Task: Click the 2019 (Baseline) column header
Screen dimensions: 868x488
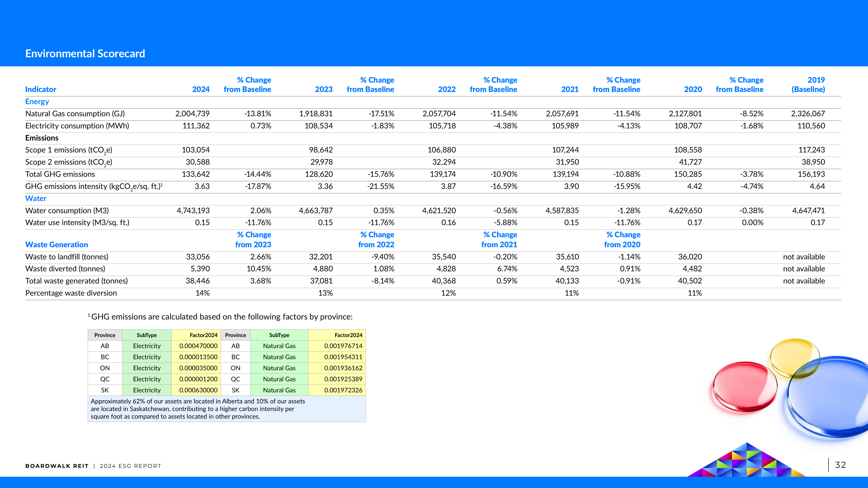Action: pos(808,85)
